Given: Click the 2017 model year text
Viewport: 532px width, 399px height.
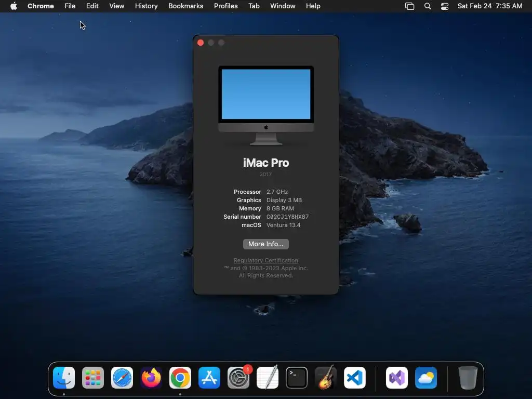Looking at the screenshot, I should (265, 174).
